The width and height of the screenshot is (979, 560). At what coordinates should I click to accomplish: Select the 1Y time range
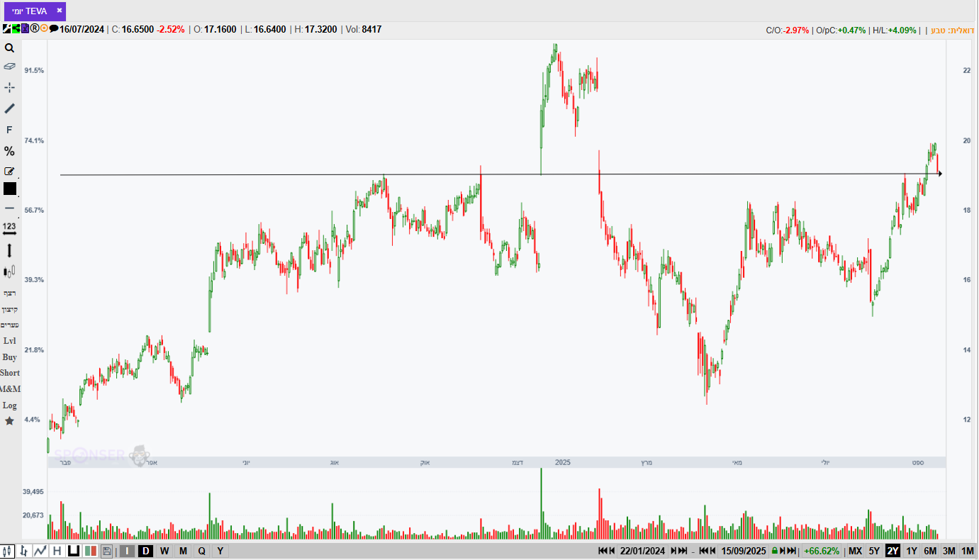[x=912, y=551]
